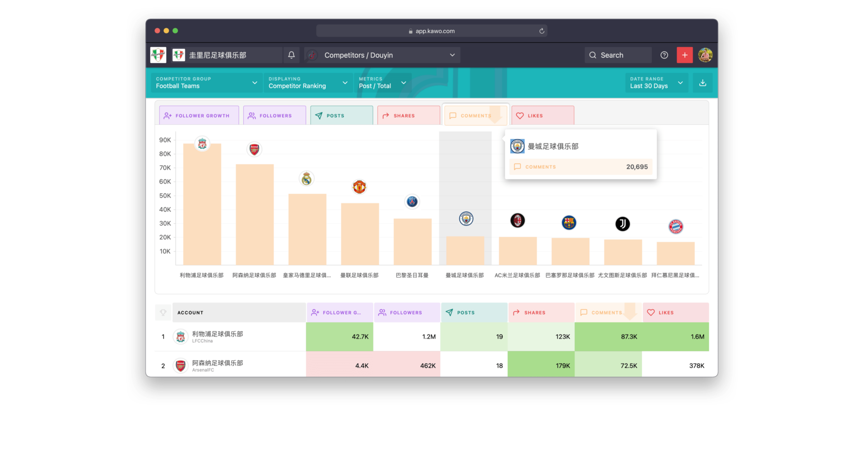Click the Liverpool crest above the tallest bar
This screenshot has width=868, height=452.
[x=202, y=144]
